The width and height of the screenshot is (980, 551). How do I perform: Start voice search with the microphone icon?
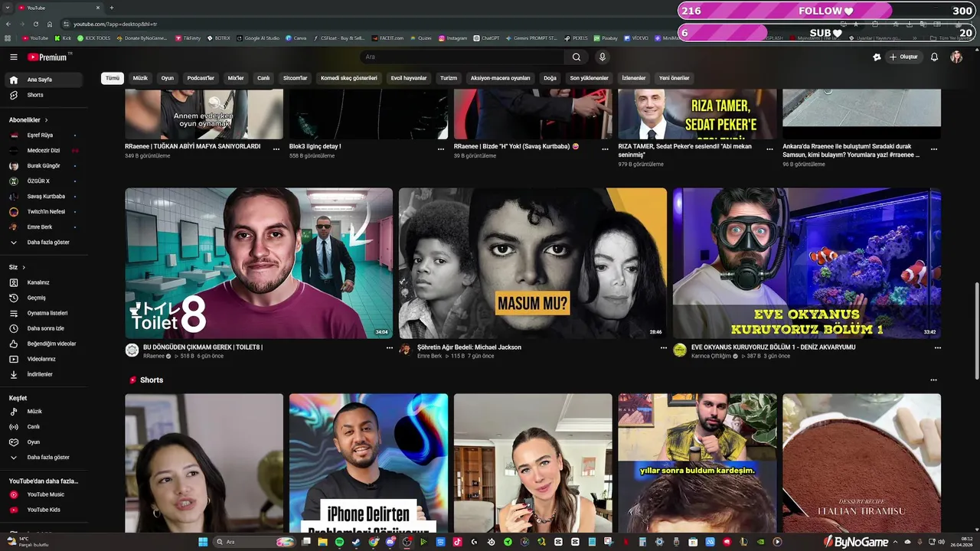click(x=603, y=57)
